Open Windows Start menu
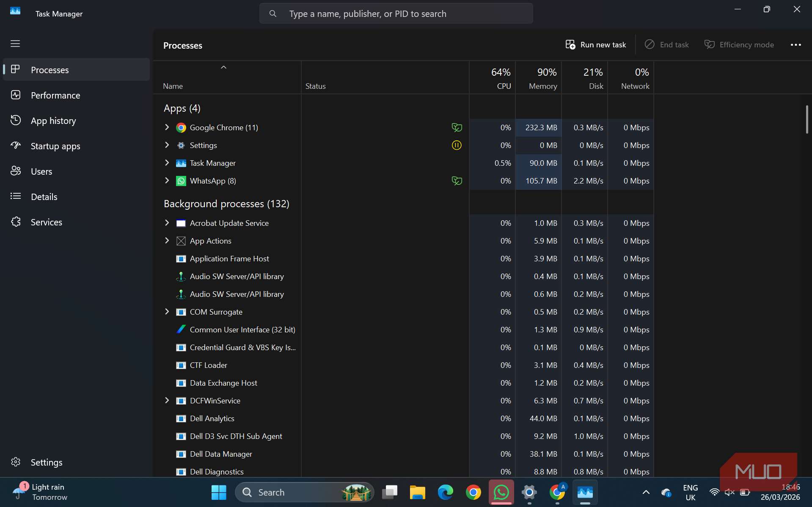This screenshot has width=812, height=507. click(x=219, y=492)
